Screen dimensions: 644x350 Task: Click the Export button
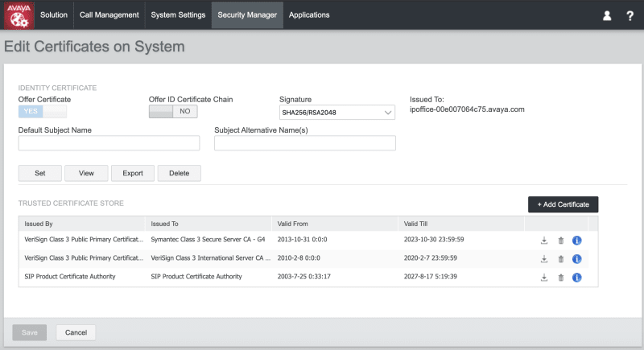click(133, 173)
